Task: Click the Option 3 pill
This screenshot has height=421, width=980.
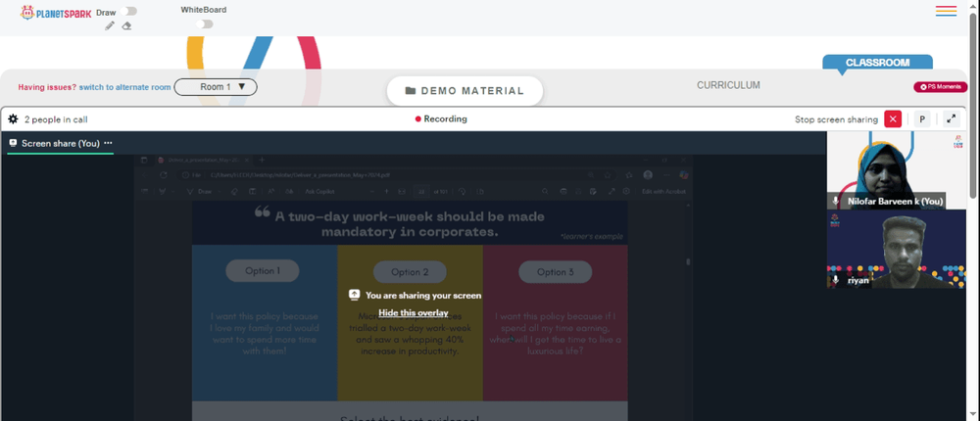Action: pos(555,272)
